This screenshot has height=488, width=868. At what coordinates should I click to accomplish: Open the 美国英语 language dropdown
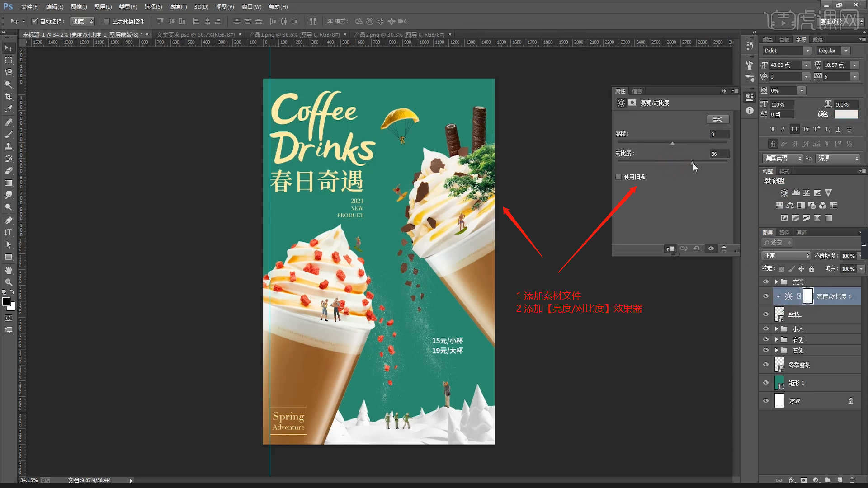pyautogui.click(x=783, y=158)
